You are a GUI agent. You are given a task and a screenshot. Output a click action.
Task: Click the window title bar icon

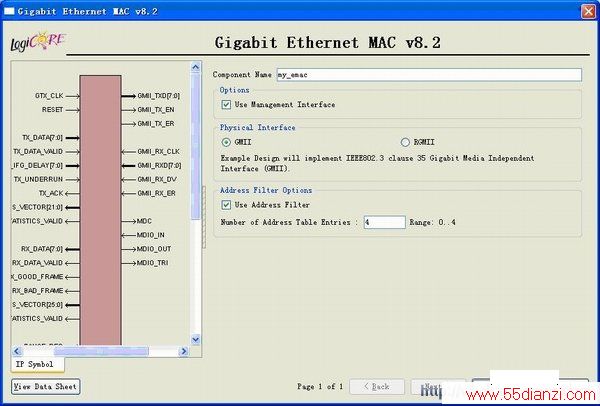pyautogui.click(x=9, y=11)
